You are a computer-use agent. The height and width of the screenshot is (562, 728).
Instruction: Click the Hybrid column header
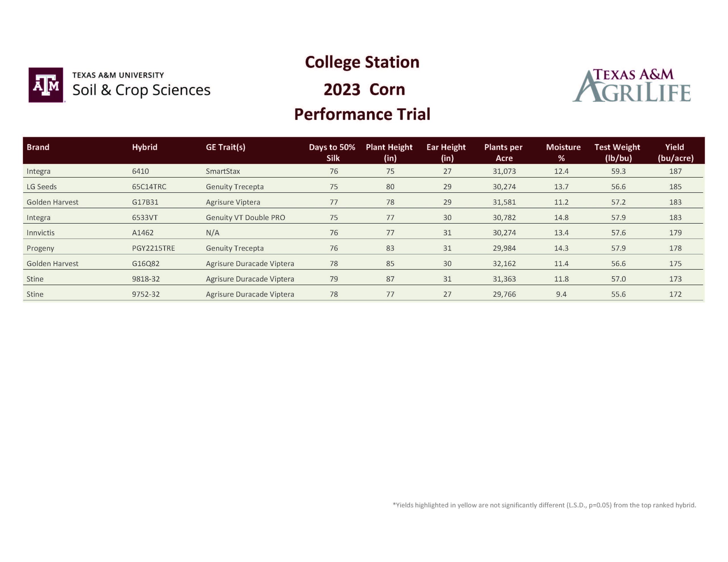(x=145, y=147)
